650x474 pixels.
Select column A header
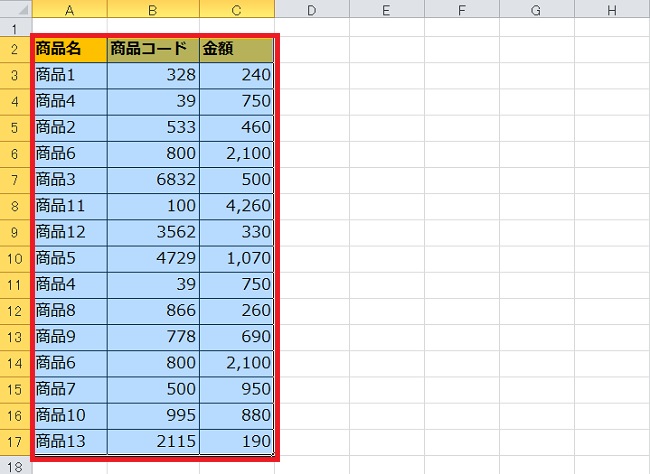70,10
